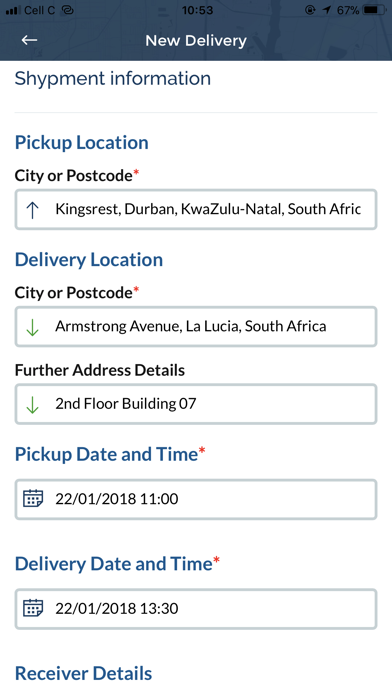Tap the New Delivery title
Image resolution: width=392 pixels, height=696 pixels.
[x=196, y=40]
